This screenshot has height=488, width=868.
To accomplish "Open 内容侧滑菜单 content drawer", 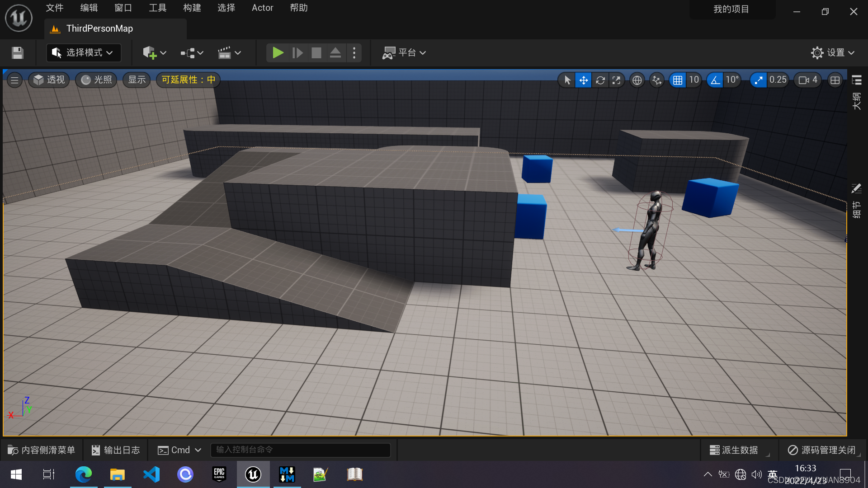I will (x=41, y=450).
